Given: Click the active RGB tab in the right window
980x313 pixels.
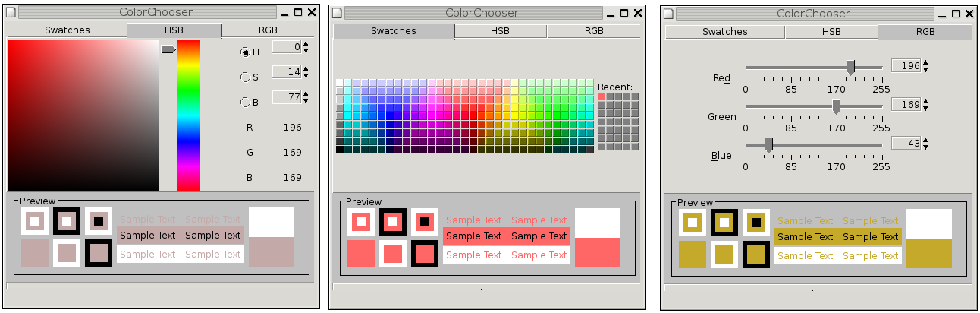Looking at the screenshot, I should [x=925, y=32].
